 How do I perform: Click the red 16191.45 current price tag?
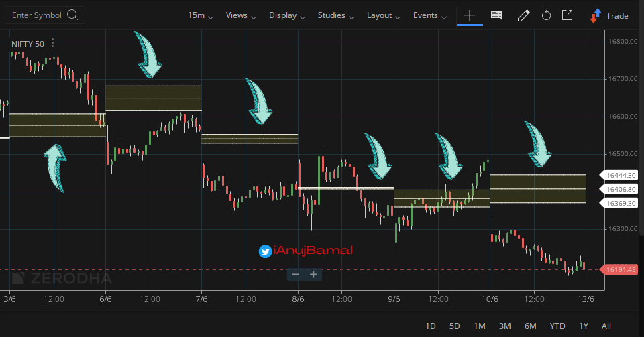[619, 269]
